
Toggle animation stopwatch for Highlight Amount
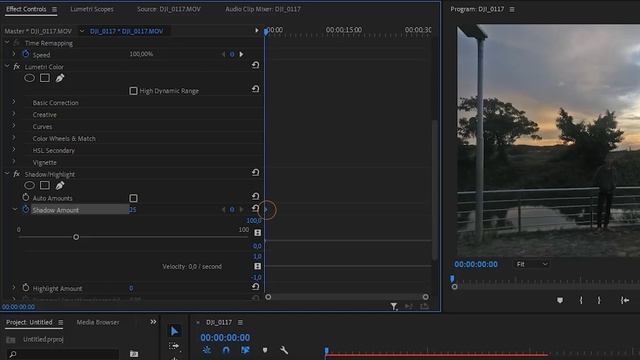[26, 288]
